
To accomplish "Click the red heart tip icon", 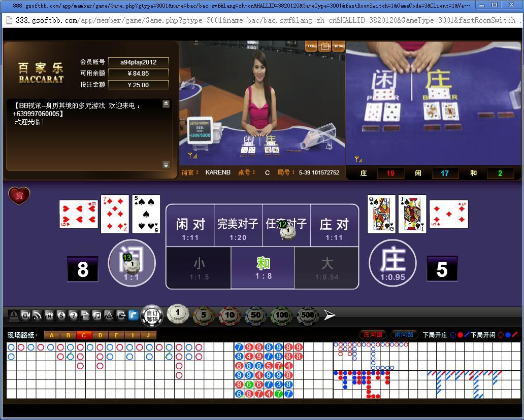I will 19,196.
